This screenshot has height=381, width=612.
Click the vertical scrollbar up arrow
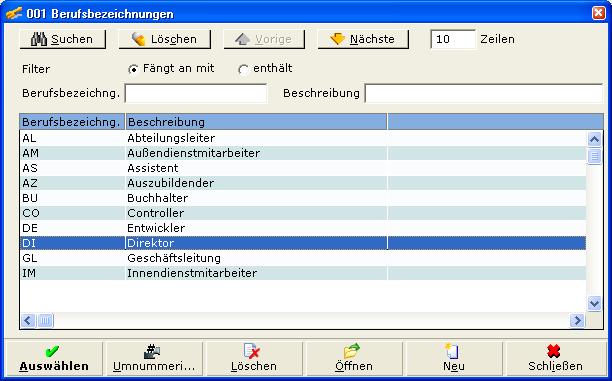tap(594, 139)
